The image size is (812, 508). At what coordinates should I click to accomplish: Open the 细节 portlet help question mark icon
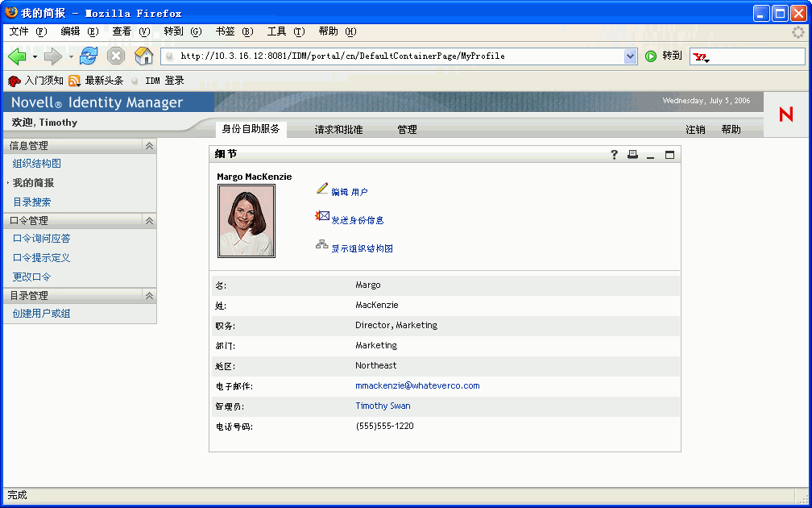pyautogui.click(x=613, y=154)
